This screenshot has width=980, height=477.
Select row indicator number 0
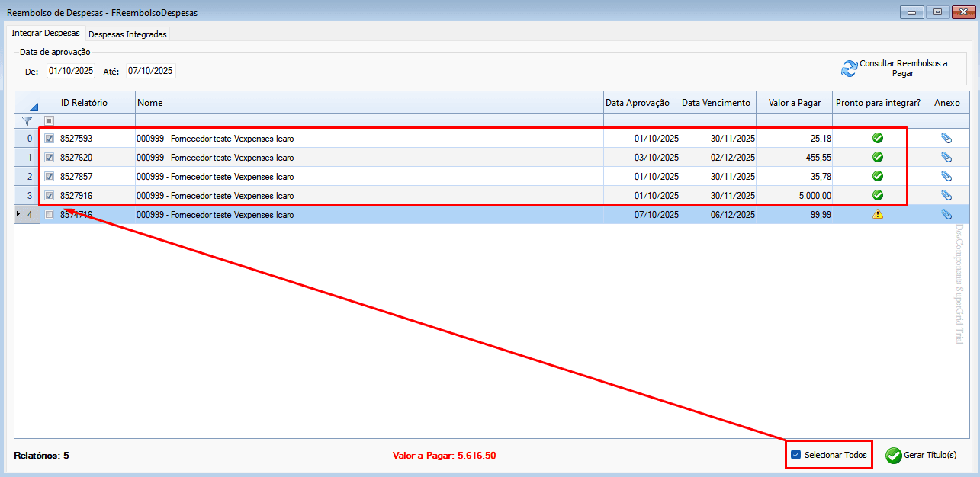point(27,139)
